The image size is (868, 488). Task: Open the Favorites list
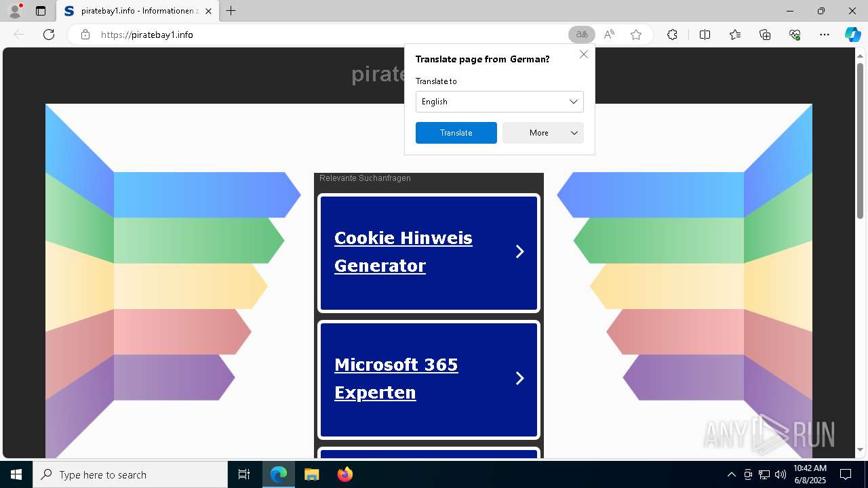pyautogui.click(x=735, y=35)
